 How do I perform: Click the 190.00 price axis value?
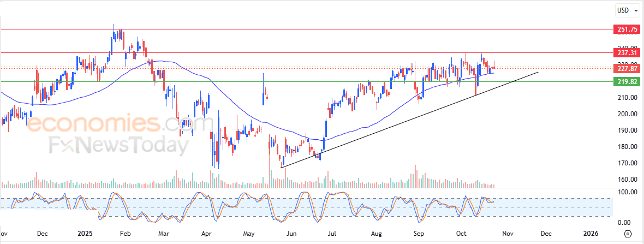pyautogui.click(x=627, y=130)
